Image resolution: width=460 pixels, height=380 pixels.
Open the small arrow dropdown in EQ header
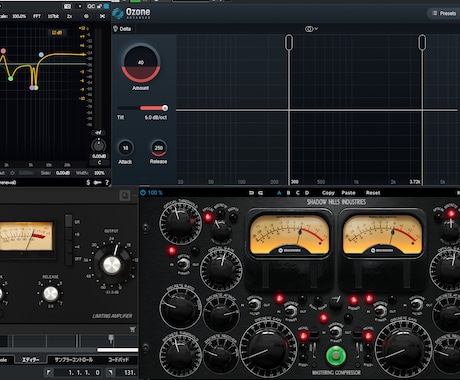(80, 6)
